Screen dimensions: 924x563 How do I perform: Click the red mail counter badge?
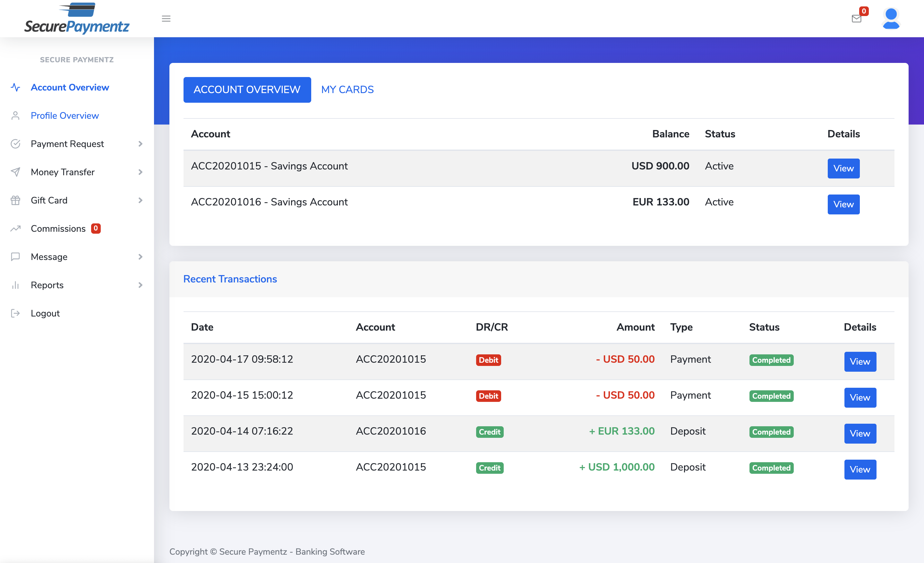[x=864, y=11]
